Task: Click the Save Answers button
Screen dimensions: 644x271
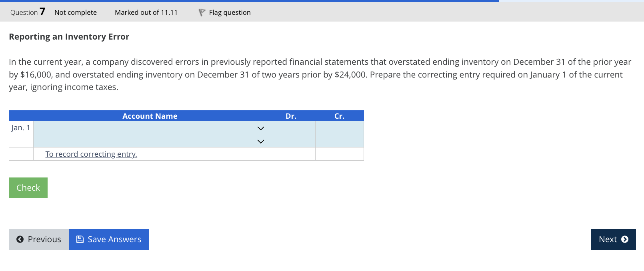Action: coord(108,239)
